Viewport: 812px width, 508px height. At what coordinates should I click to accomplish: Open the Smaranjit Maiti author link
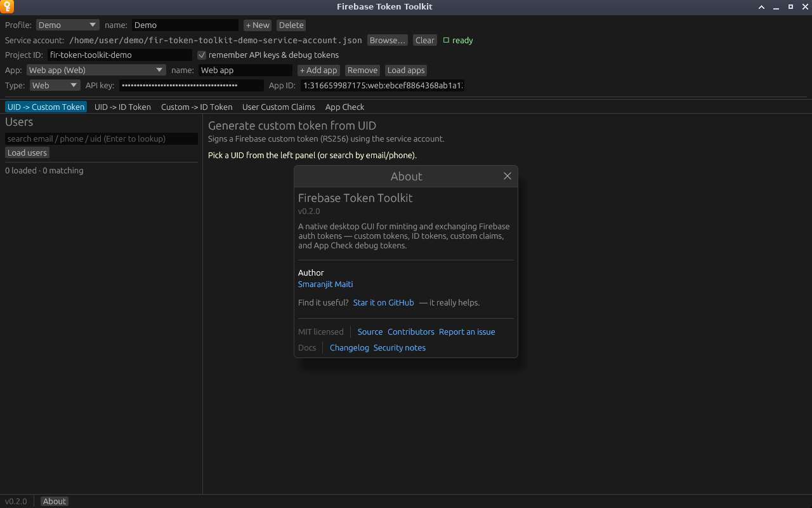325,284
